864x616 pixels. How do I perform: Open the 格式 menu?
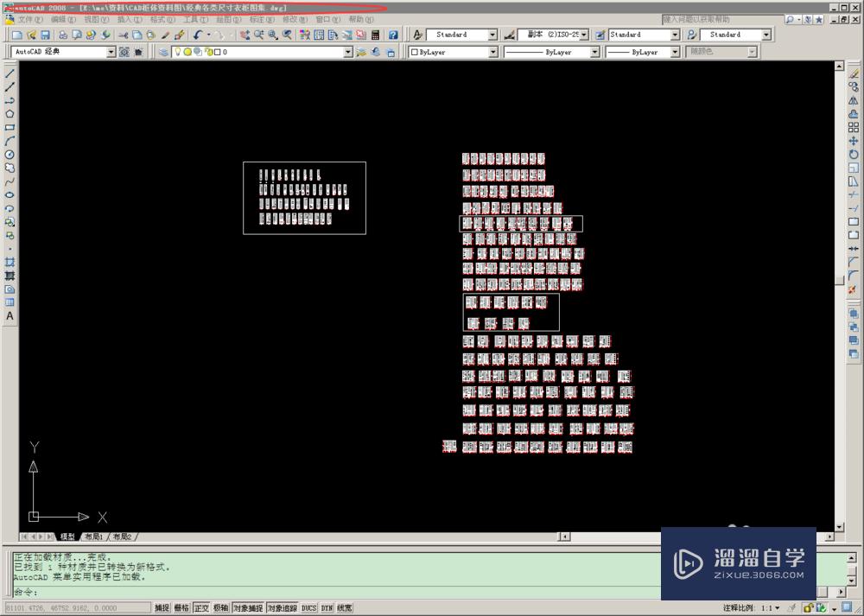pos(162,19)
